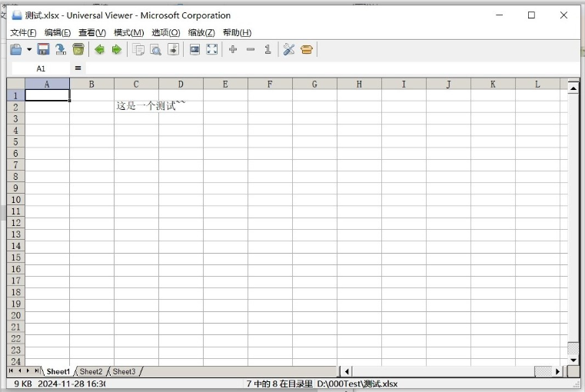
Task: Select column E header
Action: tap(225, 84)
